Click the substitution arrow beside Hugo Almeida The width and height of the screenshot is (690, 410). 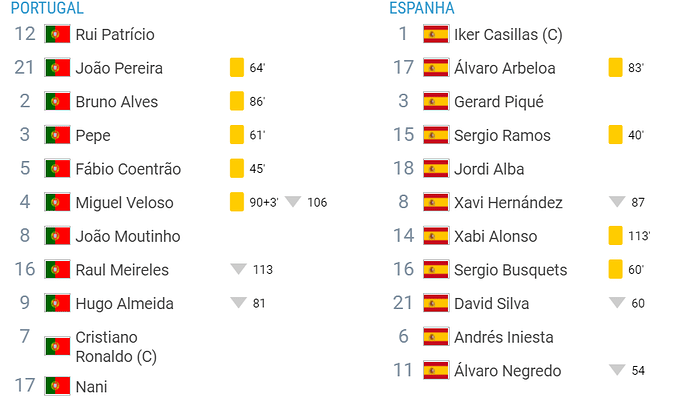[x=239, y=303]
